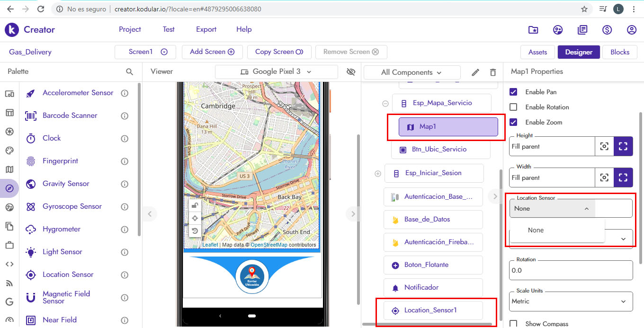The image size is (644, 328).
Task: Rename component using the pencil icon
Action: tap(475, 71)
